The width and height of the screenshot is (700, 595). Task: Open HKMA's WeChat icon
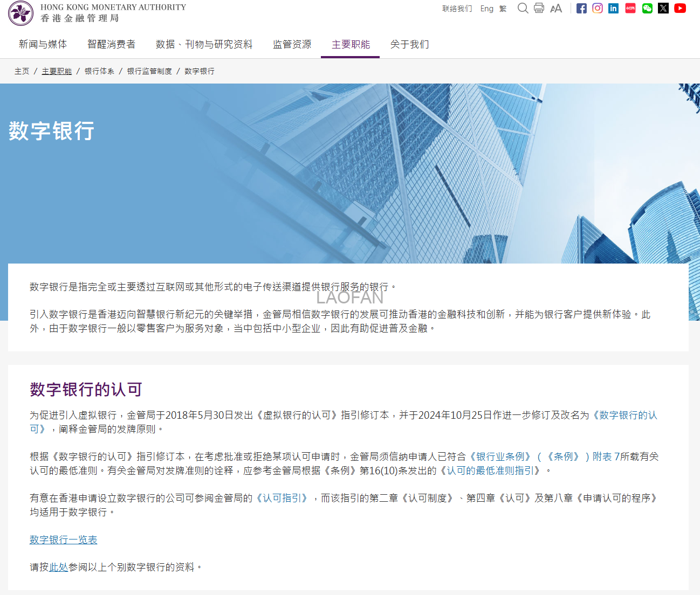[647, 8]
